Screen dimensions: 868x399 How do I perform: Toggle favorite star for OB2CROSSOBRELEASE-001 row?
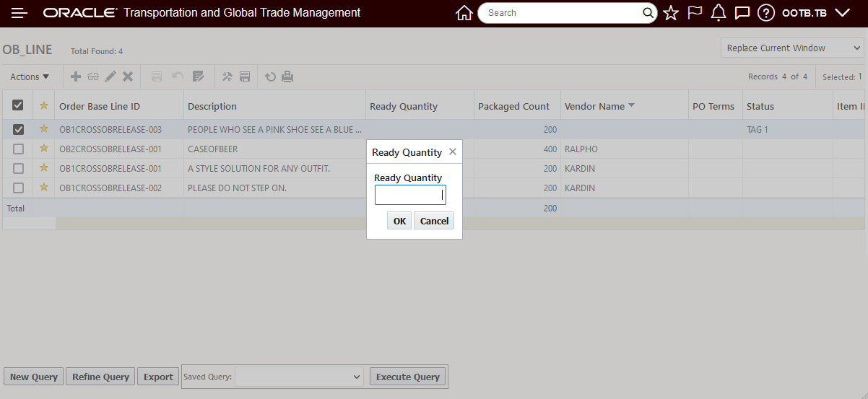click(44, 149)
